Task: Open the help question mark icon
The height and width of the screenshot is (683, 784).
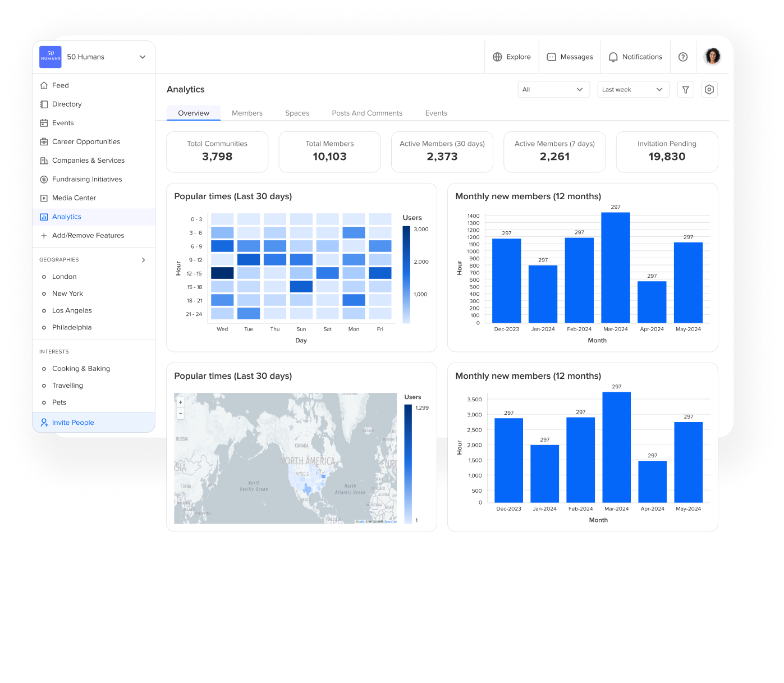Action: point(683,57)
